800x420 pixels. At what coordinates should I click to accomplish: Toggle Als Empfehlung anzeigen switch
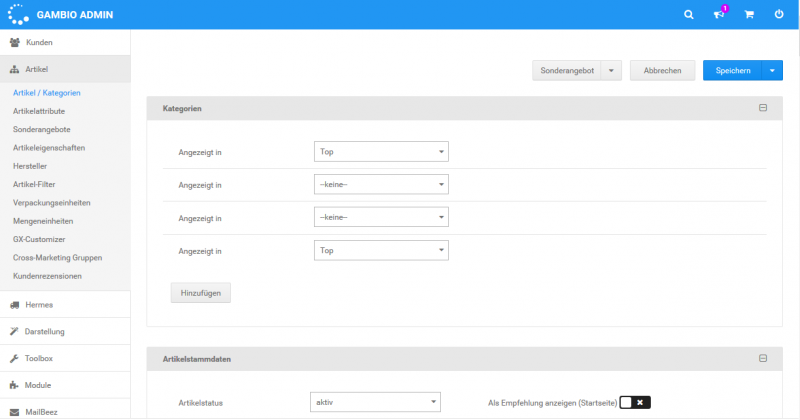pos(635,402)
